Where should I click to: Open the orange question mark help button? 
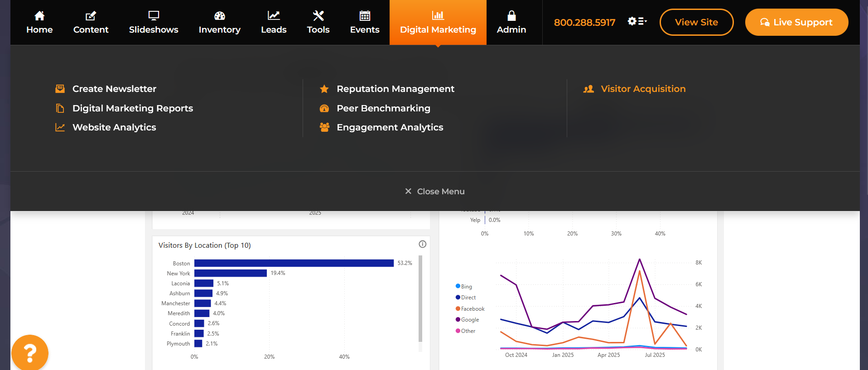[x=30, y=353]
